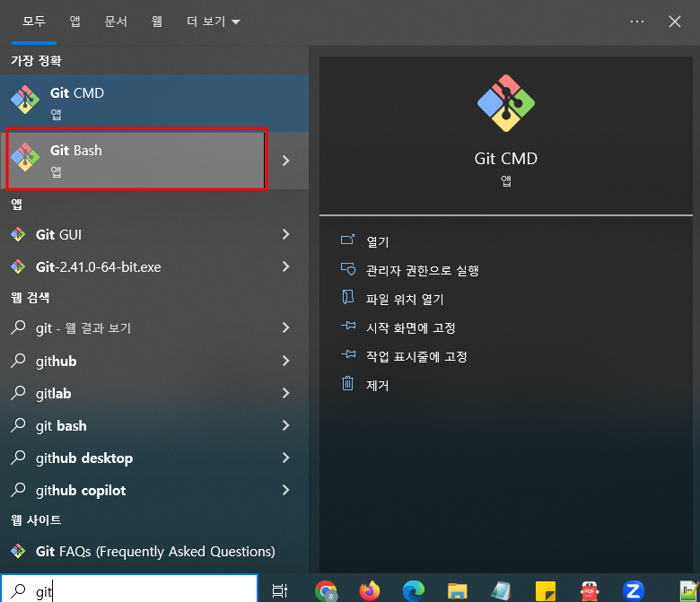Expand the github suggestion arrow
This screenshot has width=700, height=602.
coord(286,361)
